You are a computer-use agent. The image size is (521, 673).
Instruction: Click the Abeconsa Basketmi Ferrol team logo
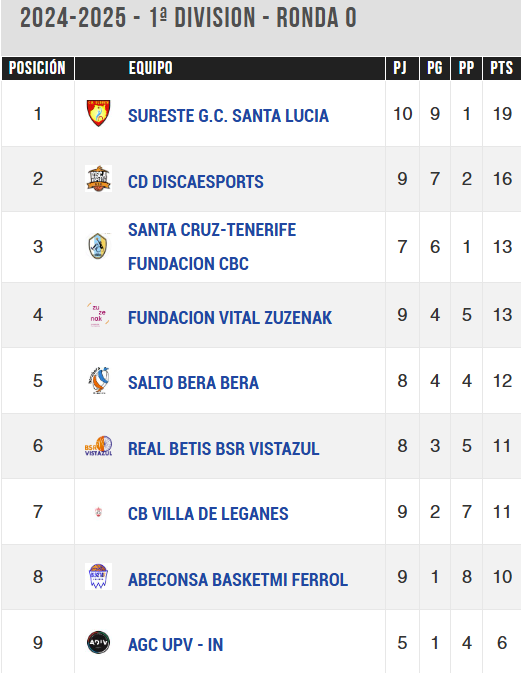(x=98, y=576)
